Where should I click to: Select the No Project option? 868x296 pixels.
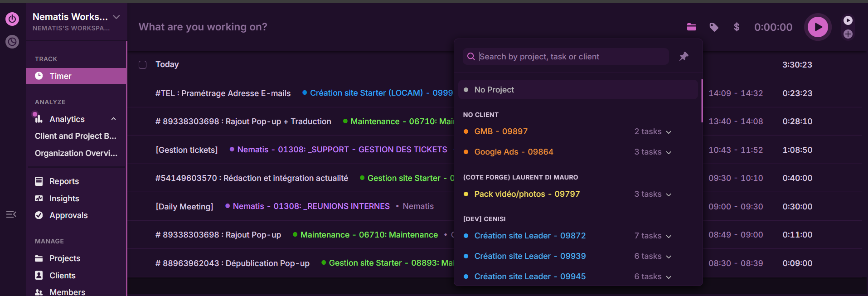pos(494,90)
